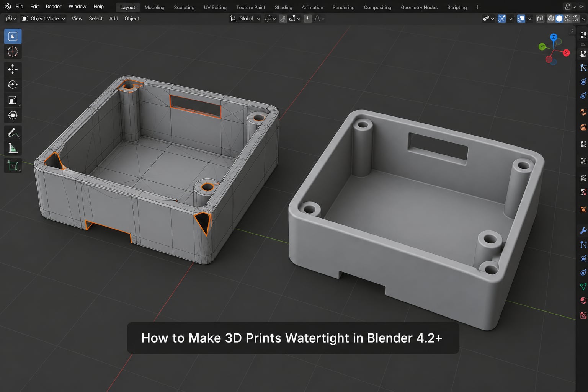Switch to the Animation workspace tab
Screen dimensions: 588x392
pos(312,7)
